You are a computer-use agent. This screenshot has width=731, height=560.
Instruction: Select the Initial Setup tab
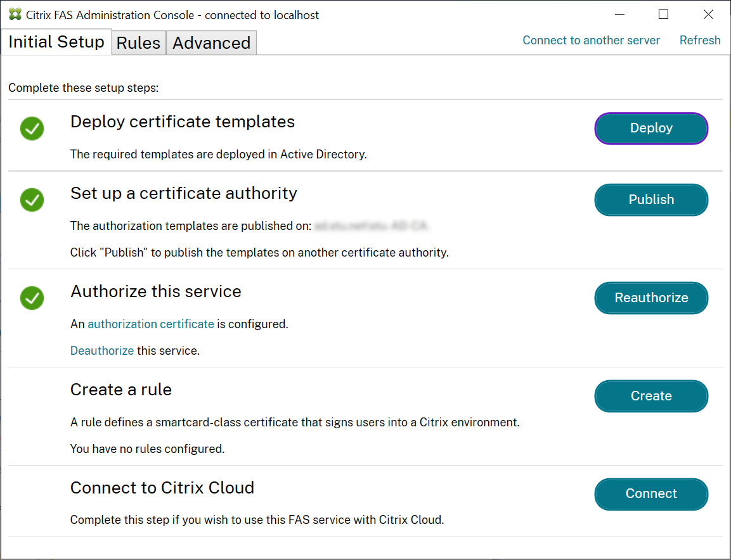click(x=56, y=42)
